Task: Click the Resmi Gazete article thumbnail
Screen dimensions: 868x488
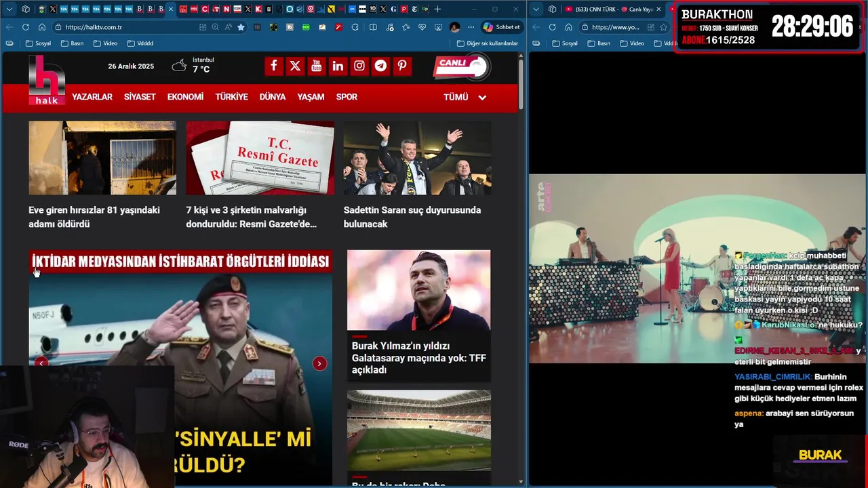Action: point(260,158)
